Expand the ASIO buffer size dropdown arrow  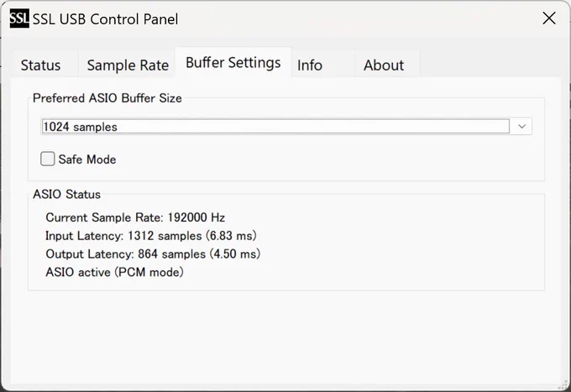coord(521,126)
